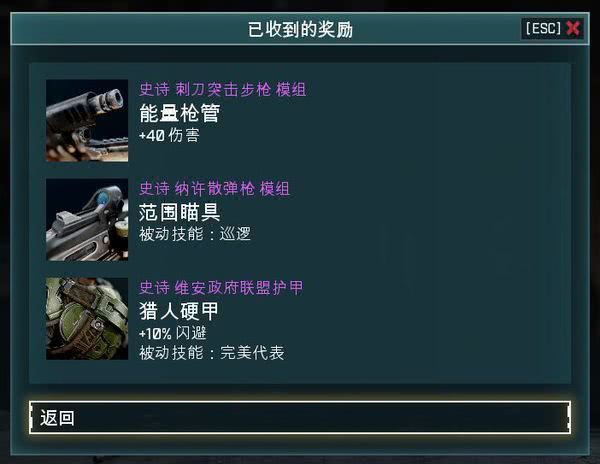Click the 返回 button
Viewport: 600px width, 464px height.
(x=300, y=417)
